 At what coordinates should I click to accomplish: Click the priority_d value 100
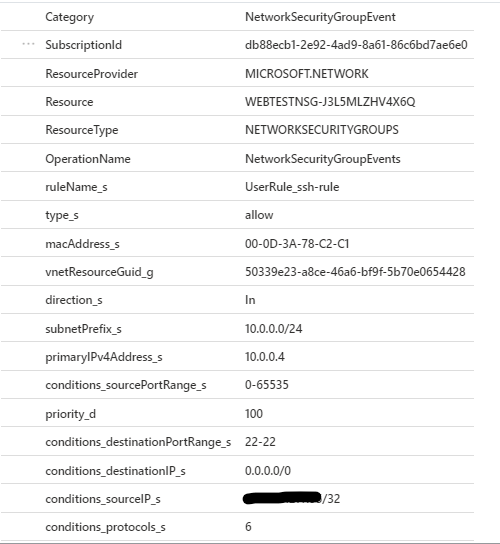(x=254, y=414)
